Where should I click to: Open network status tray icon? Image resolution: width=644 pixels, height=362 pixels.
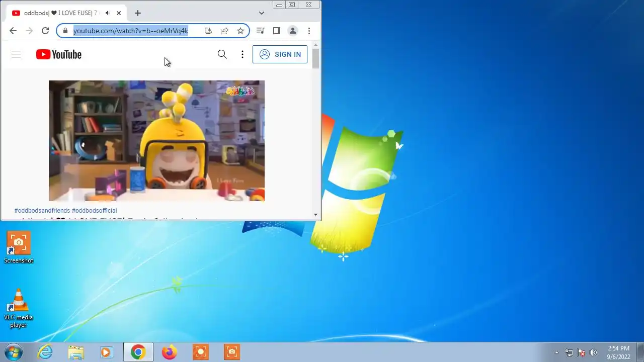coord(569,352)
